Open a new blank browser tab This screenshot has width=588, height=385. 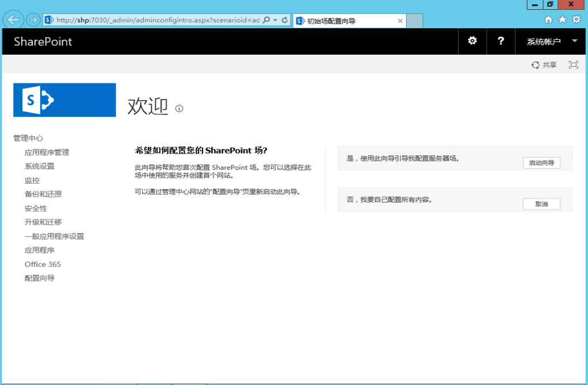point(414,21)
